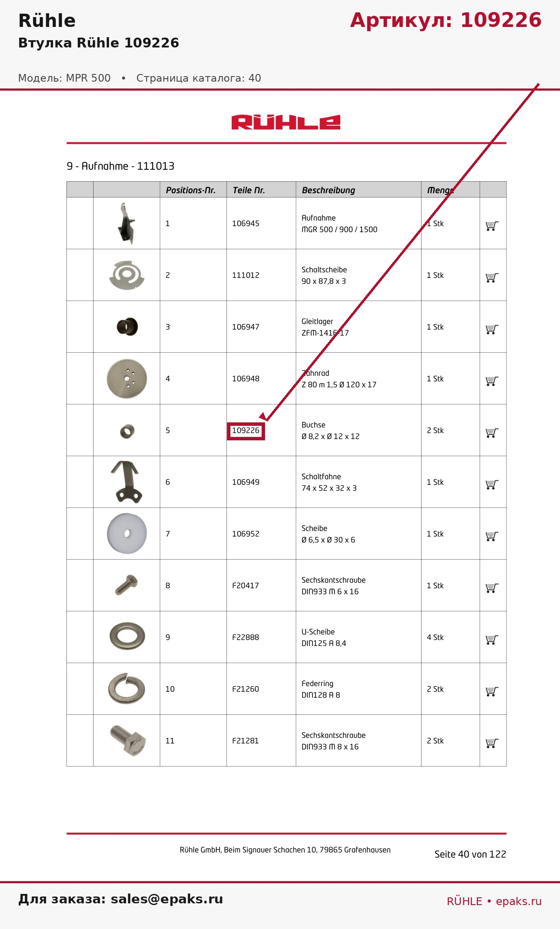Click cart icon for Zahnrad 106948

click(492, 381)
